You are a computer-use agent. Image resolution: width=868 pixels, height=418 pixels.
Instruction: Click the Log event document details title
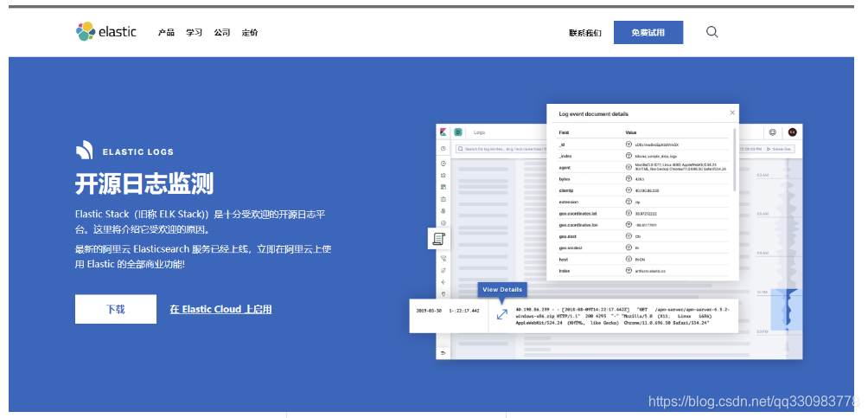(593, 113)
